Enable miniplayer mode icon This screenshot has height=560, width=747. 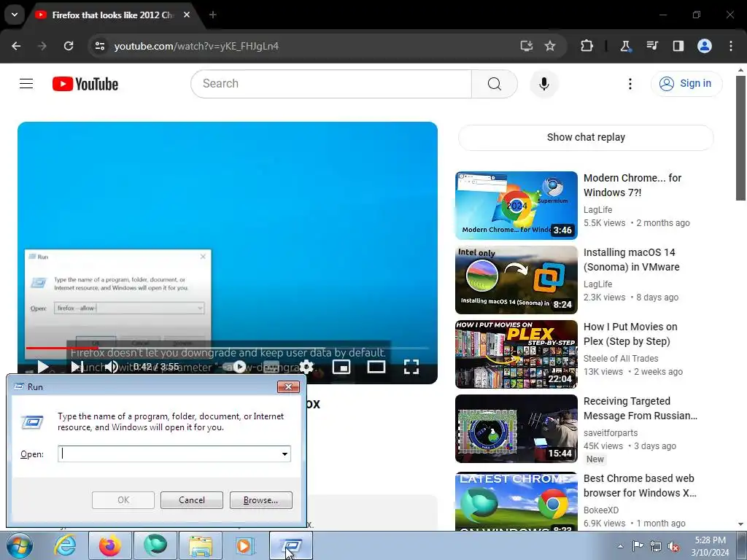341,367
